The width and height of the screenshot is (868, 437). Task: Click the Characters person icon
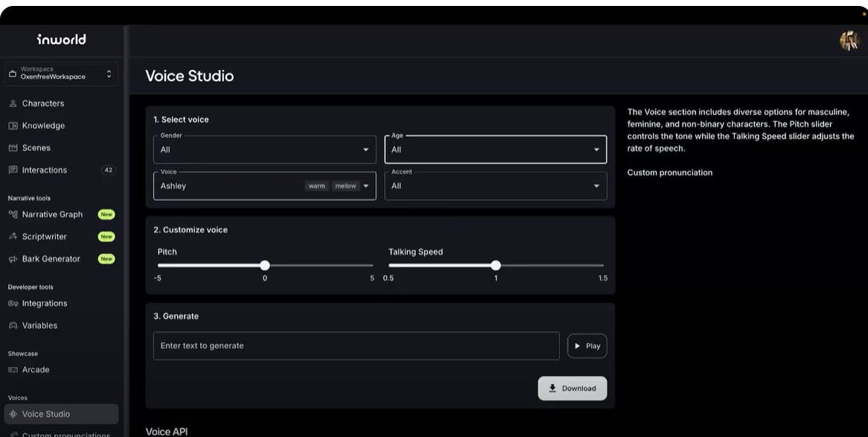(13, 103)
